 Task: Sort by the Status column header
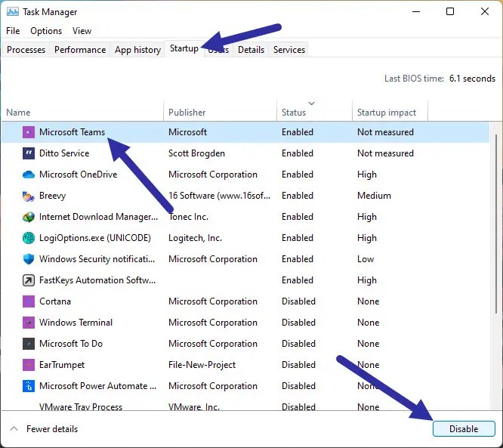click(314, 113)
